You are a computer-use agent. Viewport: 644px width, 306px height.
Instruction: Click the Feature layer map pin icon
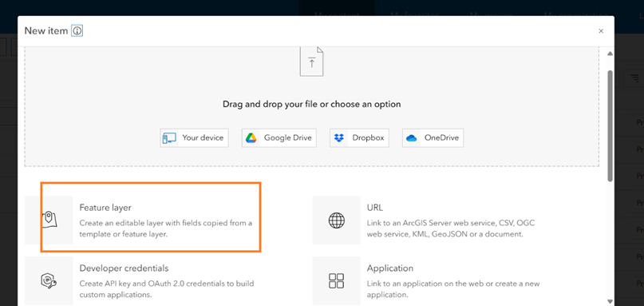(49, 220)
